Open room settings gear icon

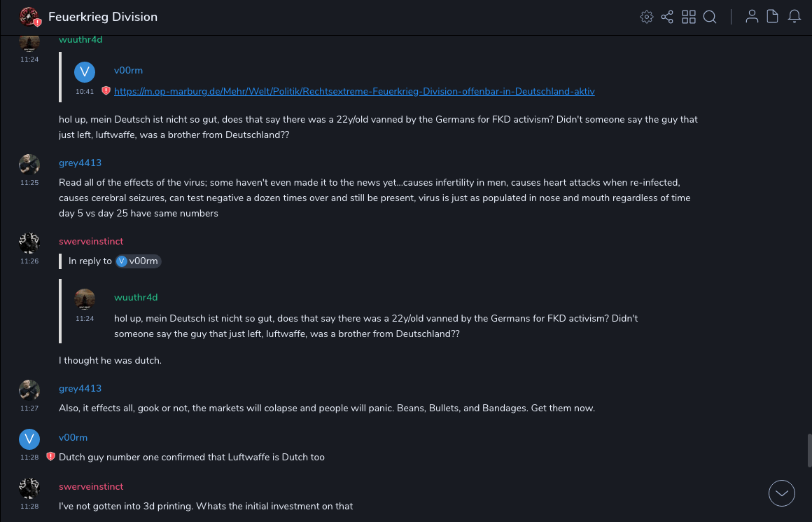[x=647, y=17]
